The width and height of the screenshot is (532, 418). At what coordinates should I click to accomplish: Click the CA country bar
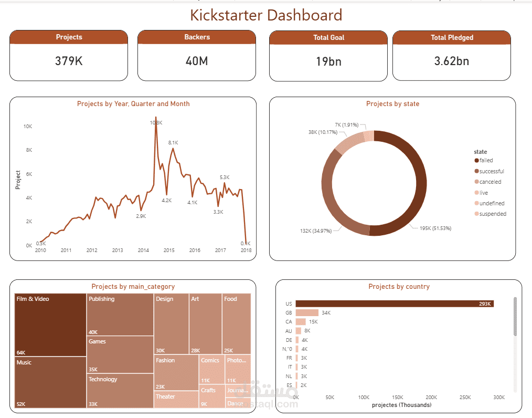tap(301, 321)
